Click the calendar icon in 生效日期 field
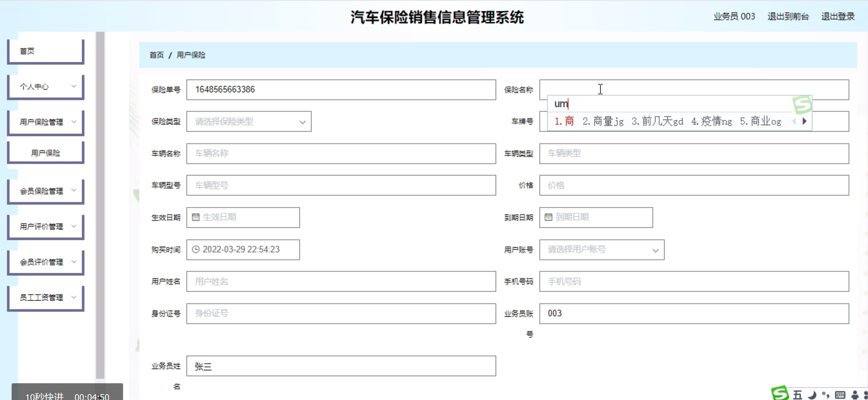This screenshot has height=400, width=868. point(196,217)
